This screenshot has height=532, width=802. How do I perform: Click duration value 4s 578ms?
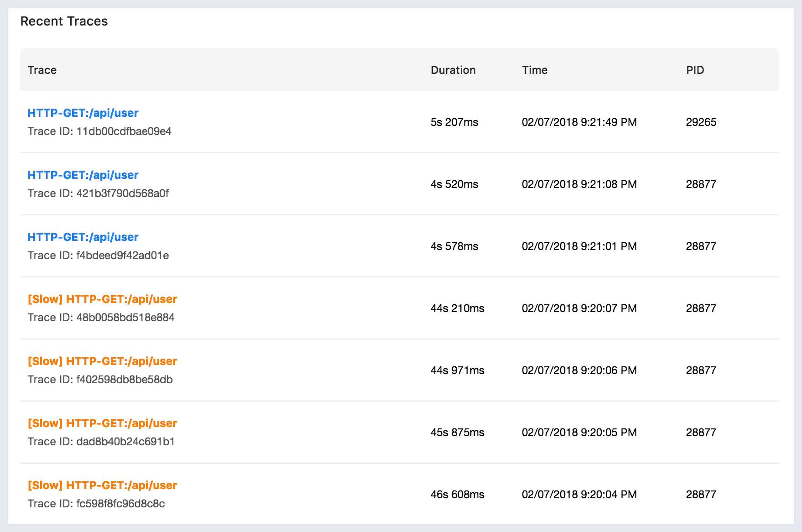click(454, 246)
